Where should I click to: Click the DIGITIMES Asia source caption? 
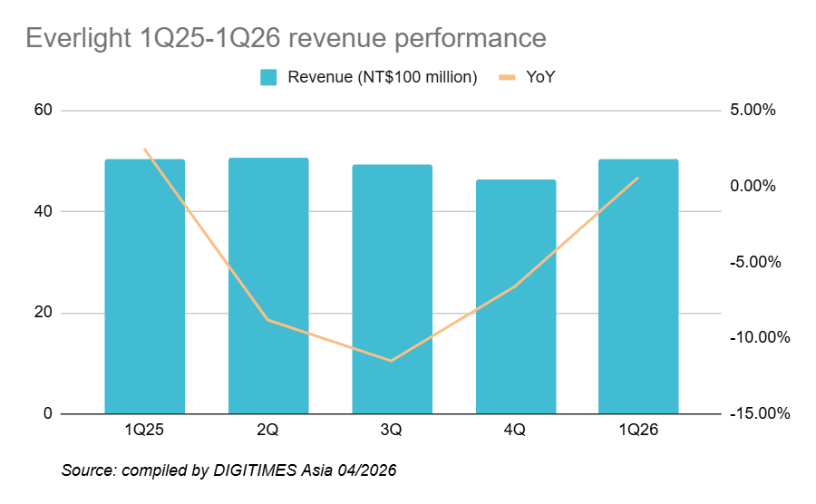(228, 470)
